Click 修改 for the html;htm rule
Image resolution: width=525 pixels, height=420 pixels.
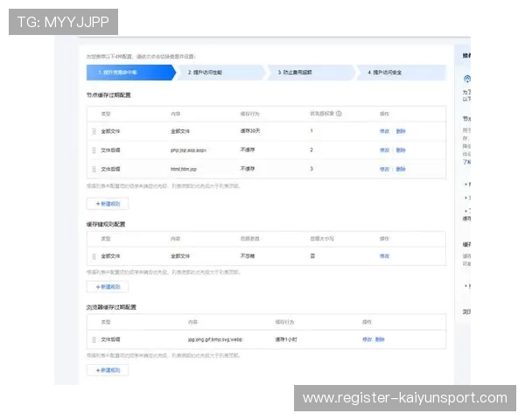[x=384, y=169]
